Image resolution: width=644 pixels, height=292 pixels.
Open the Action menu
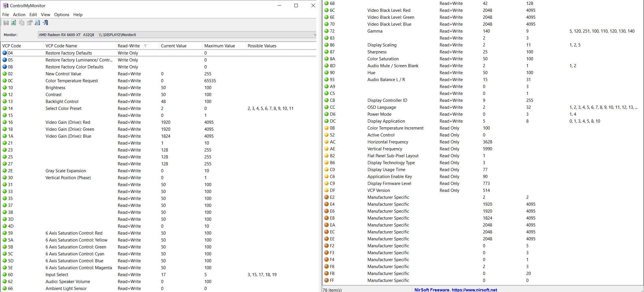pyautogui.click(x=19, y=15)
